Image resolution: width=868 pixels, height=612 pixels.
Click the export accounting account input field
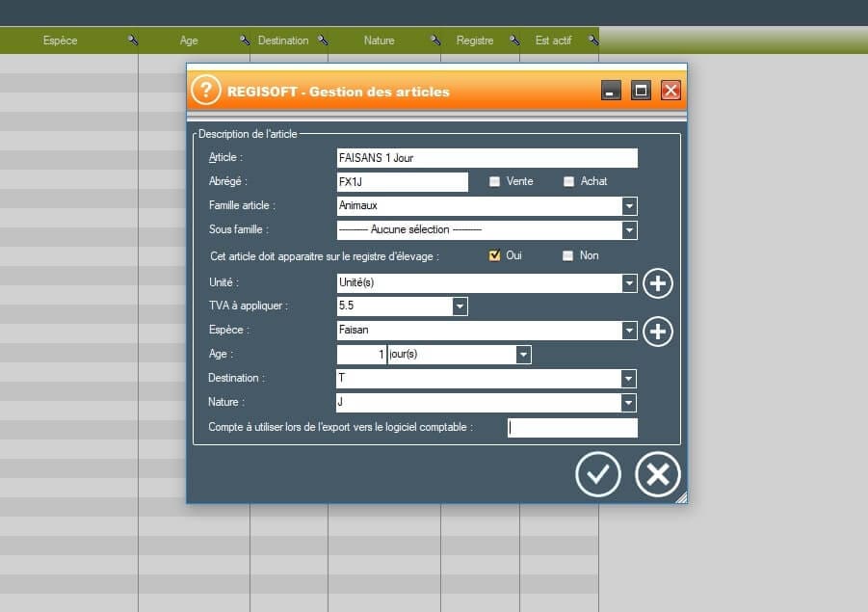click(x=572, y=427)
